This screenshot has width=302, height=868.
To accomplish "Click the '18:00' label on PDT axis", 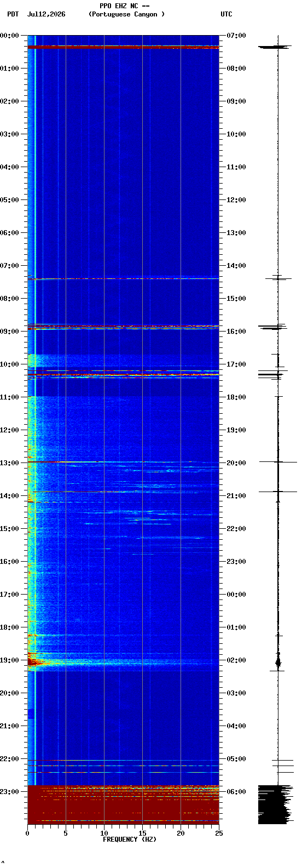I will coord(9,627).
